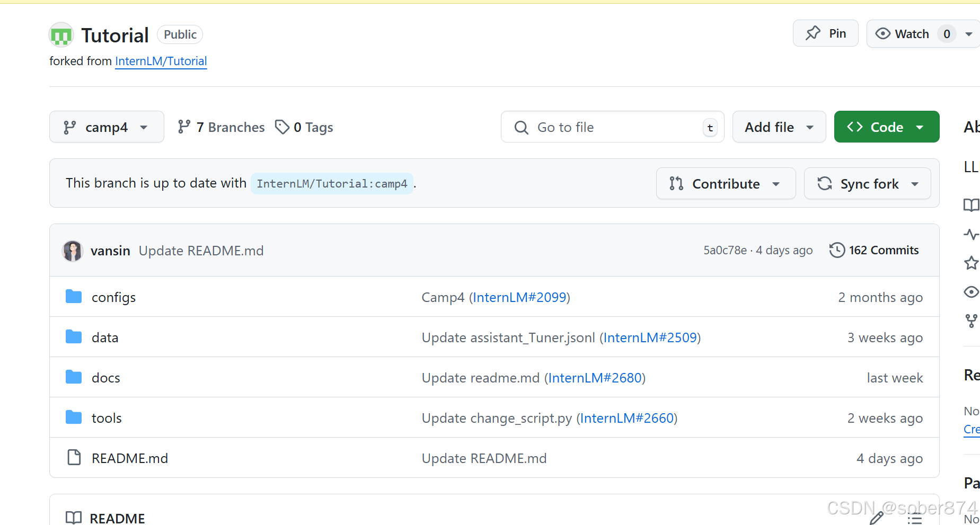Click the sidebar Activity pulse icon
Image resolution: width=980 pixels, height=525 pixels.
972,234
